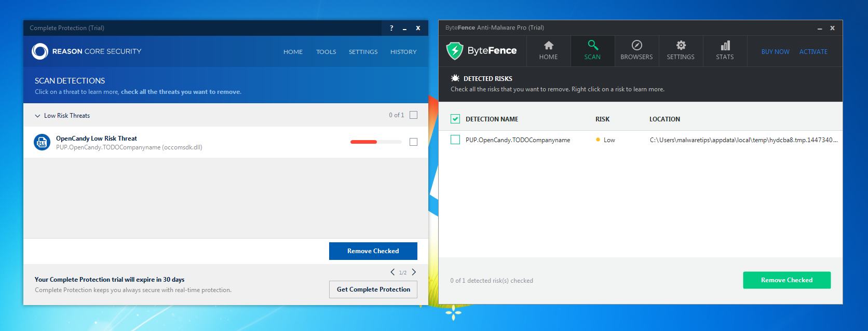
Task: Check the Low Risk Threats group checkbox
Action: 413,115
